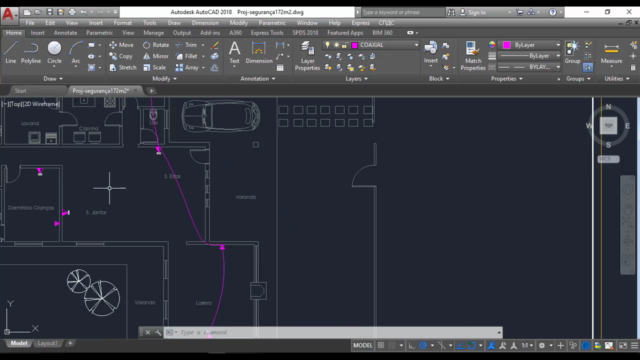Select the Polyline tool
This screenshot has height=360, width=640.
click(x=31, y=52)
